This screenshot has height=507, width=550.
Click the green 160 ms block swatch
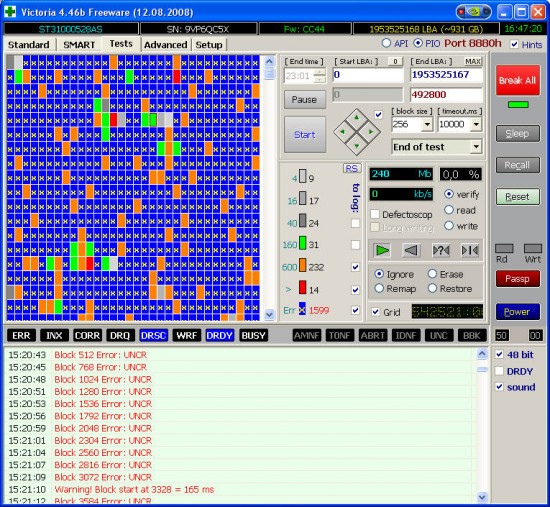point(302,243)
